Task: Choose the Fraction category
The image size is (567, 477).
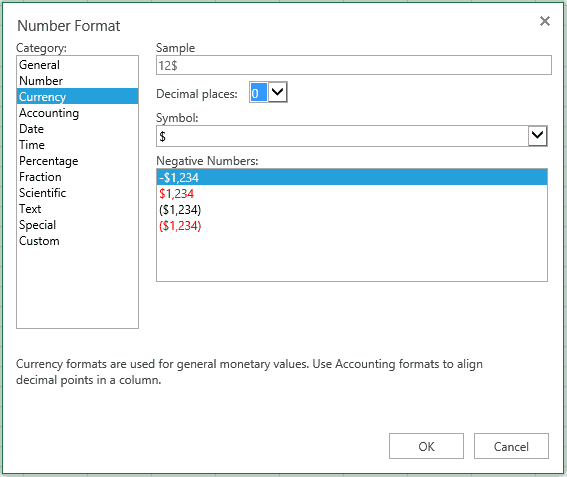Action: click(77, 177)
